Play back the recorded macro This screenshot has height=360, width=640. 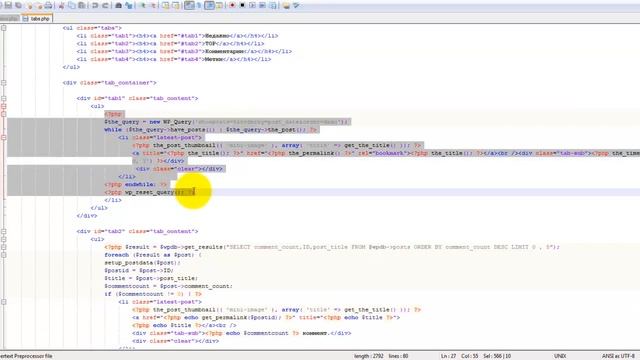252,5
